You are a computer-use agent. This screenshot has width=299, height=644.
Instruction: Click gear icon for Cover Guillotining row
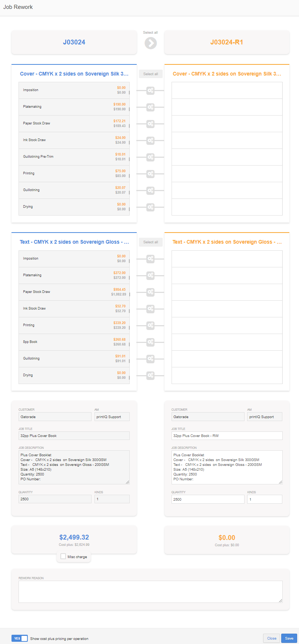[150, 190]
